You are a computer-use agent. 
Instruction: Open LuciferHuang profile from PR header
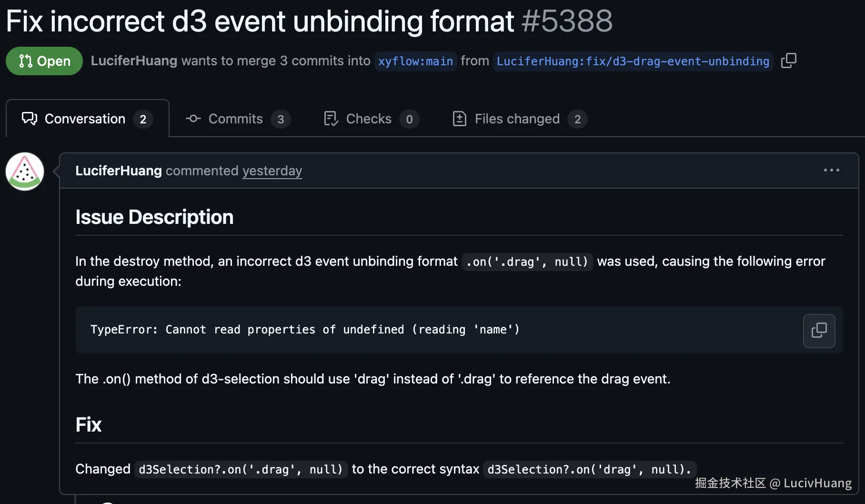tap(134, 60)
